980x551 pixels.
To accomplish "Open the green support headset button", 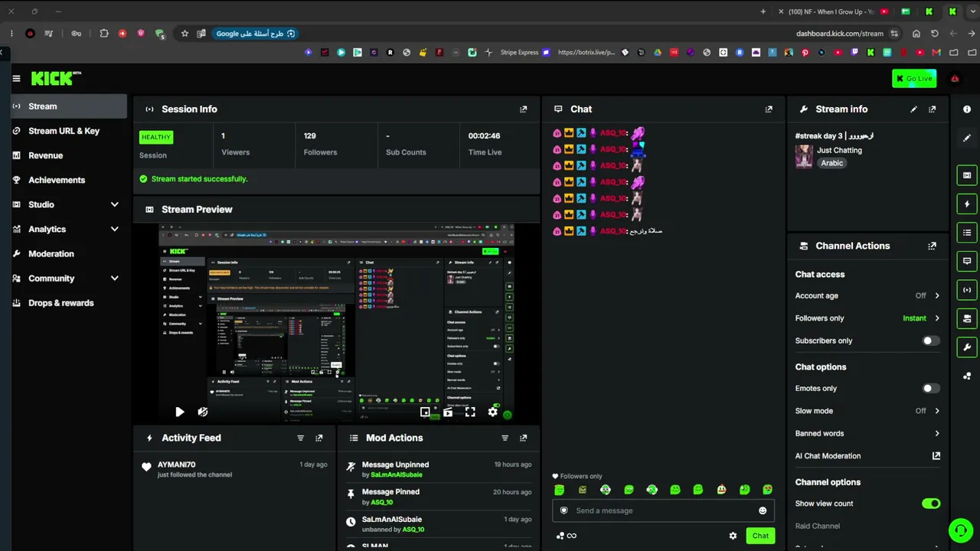I will click(x=960, y=530).
